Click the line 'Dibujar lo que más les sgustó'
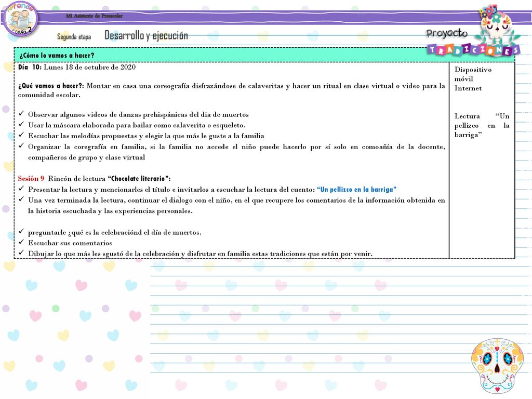Image resolution: width=532 pixels, height=399 pixels. [200, 254]
